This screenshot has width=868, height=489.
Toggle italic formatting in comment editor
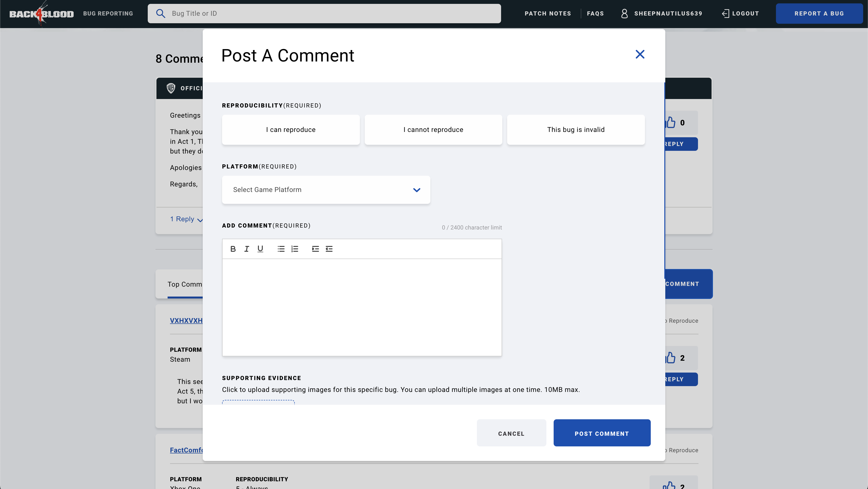click(x=247, y=249)
